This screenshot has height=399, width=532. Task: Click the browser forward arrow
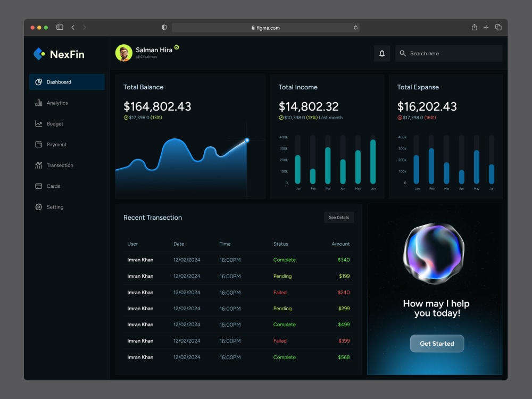(85, 27)
